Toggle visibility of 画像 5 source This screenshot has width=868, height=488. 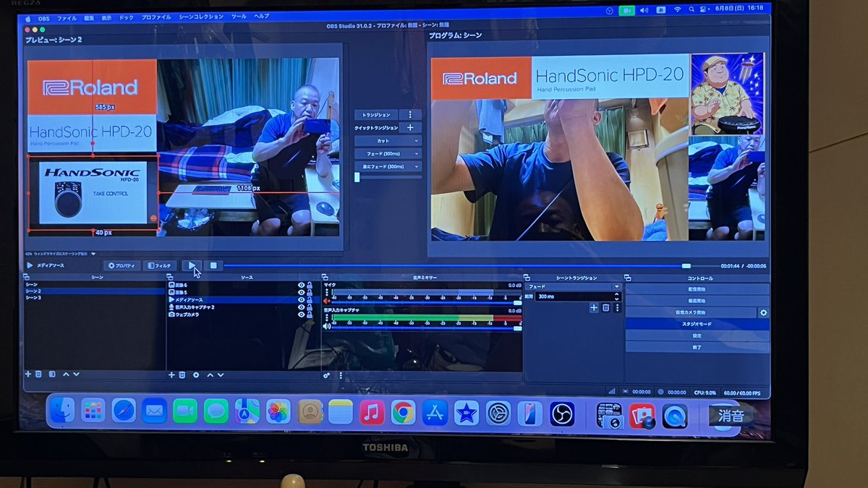pyautogui.click(x=301, y=293)
